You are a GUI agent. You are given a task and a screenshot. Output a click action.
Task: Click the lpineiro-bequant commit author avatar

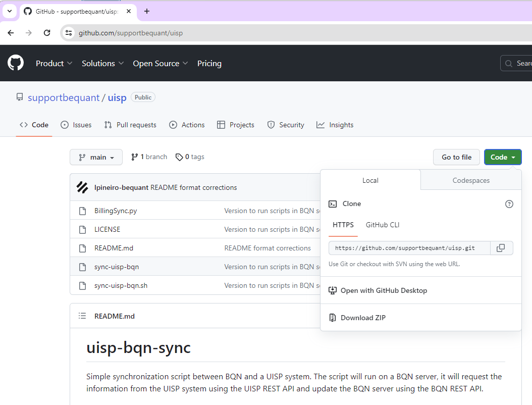[x=82, y=187]
